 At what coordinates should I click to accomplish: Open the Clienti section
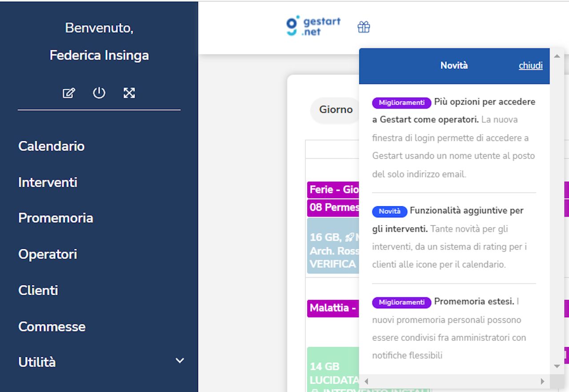[38, 290]
